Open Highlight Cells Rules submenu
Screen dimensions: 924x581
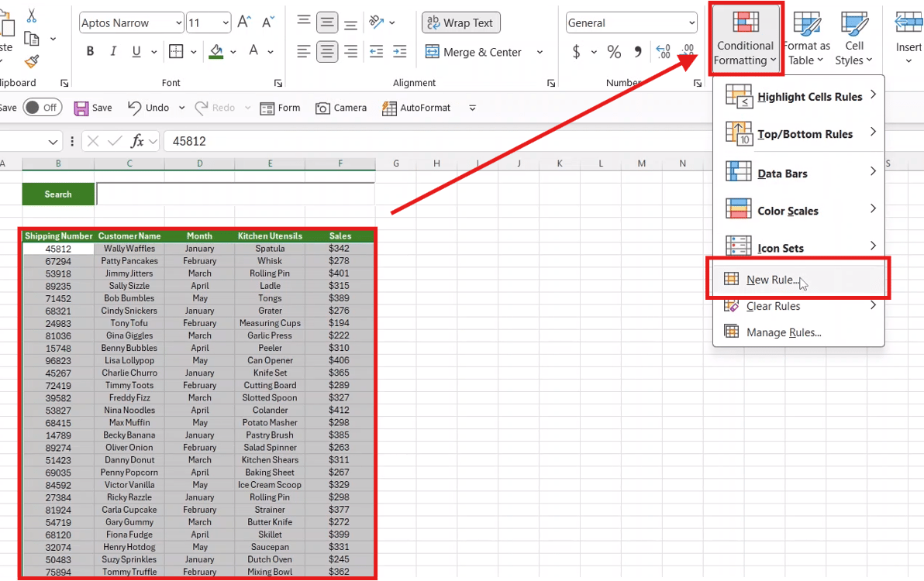point(798,97)
